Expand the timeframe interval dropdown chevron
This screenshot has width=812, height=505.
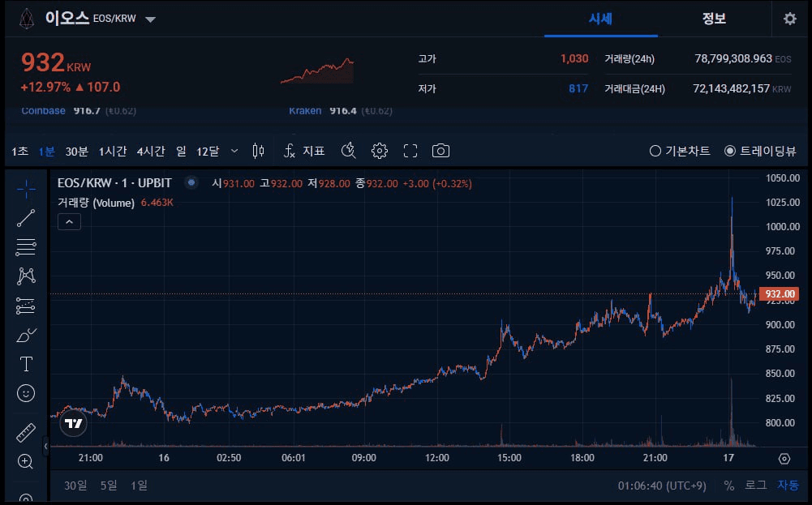click(x=234, y=151)
